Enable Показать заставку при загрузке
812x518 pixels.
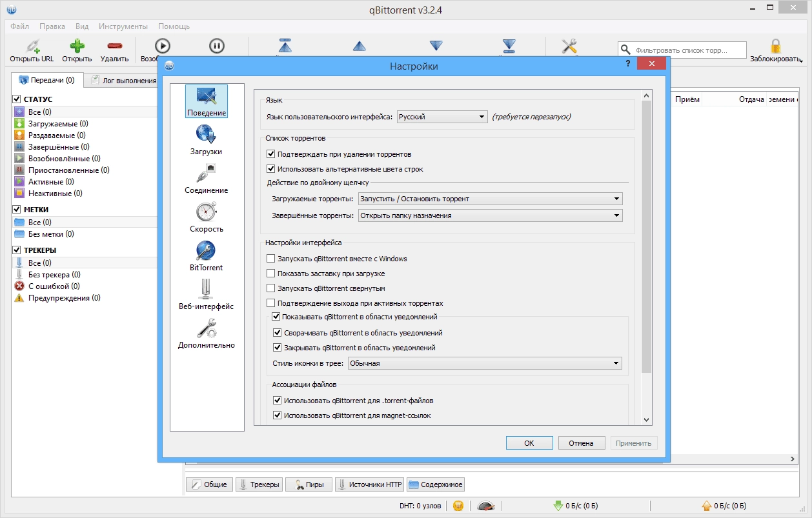tap(270, 274)
